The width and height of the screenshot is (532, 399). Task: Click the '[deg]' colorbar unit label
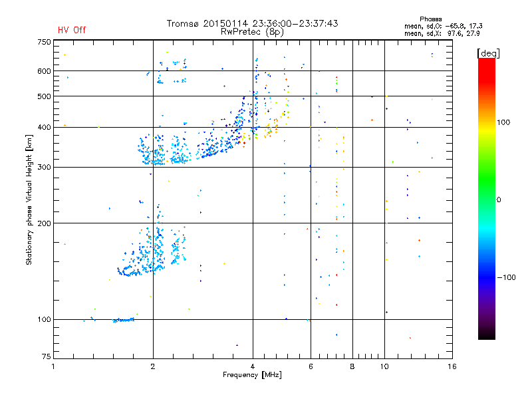click(x=488, y=53)
